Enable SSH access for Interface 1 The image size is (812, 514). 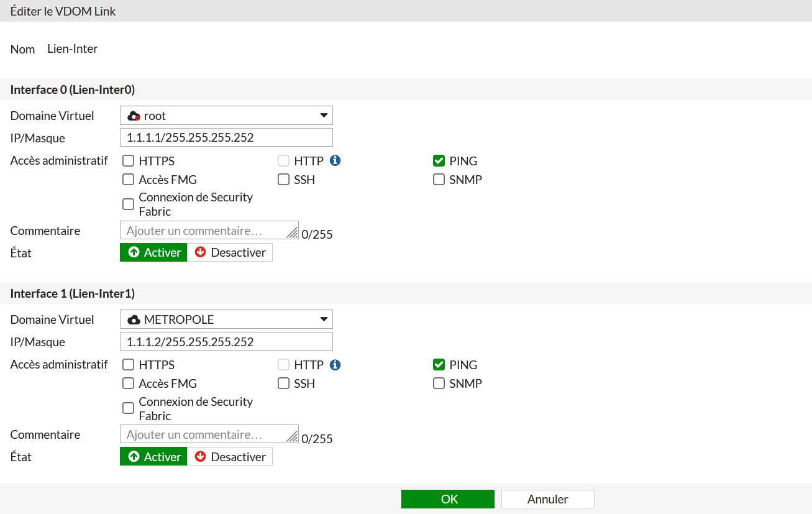tap(283, 383)
